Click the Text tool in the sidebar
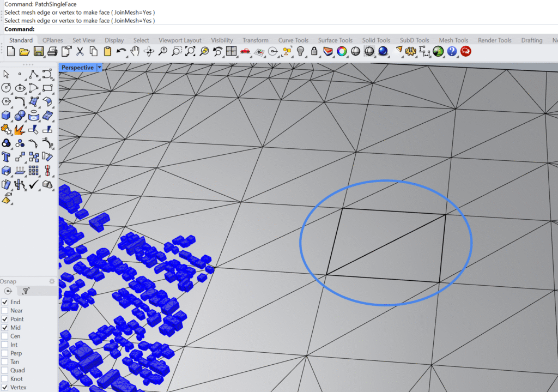 click(x=6, y=155)
